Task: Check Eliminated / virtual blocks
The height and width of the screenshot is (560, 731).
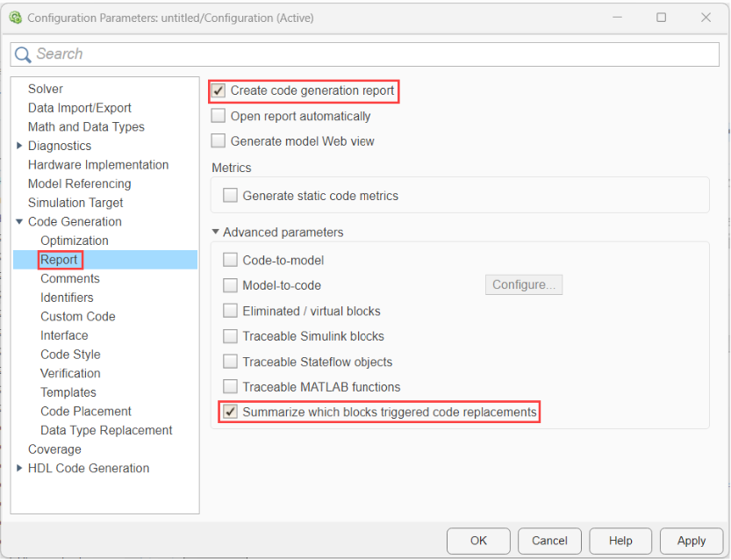Action: point(230,310)
